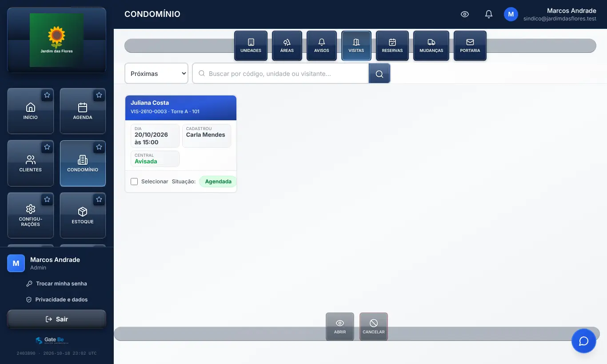Screen dimensions: 607x364
Task: Open the Mudanças truck section
Action: coord(431,46)
